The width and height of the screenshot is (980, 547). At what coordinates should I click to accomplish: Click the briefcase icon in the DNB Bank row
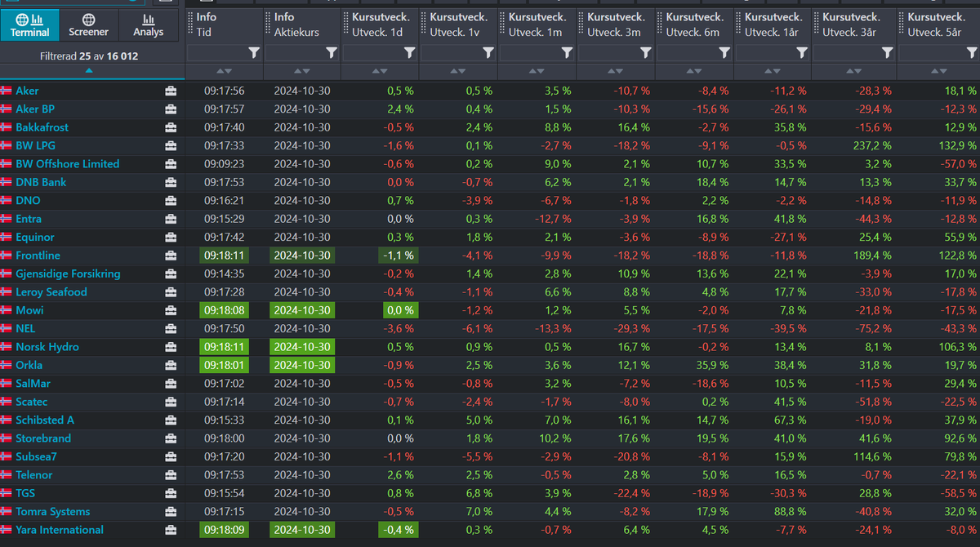click(171, 182)
